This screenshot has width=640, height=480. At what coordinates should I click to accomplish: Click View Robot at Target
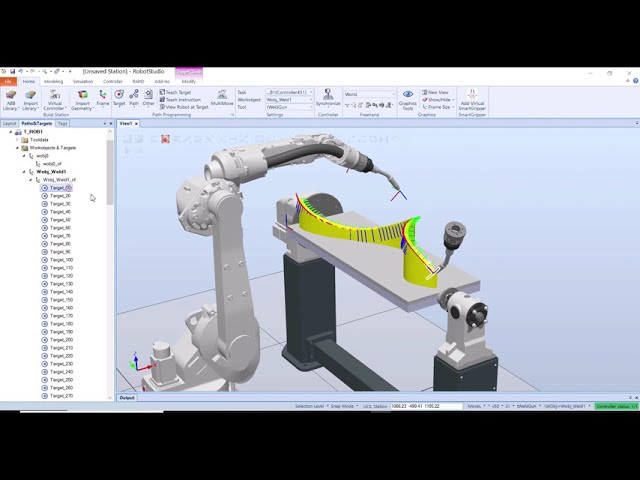click(184, 107)
